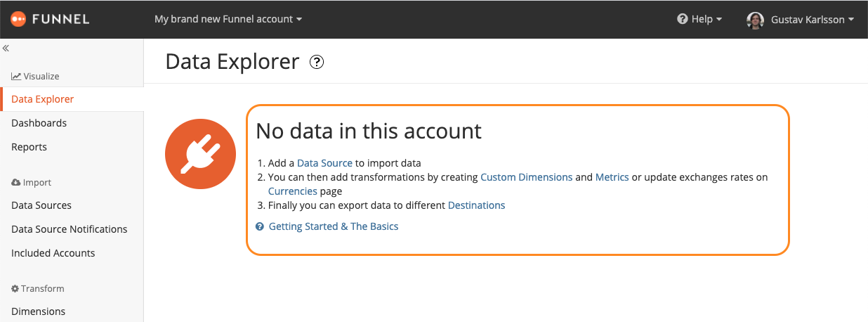The image size is (868, 322).
Task: Collapse the sidebar with double chevron
Action: click(x=6, y=49)
